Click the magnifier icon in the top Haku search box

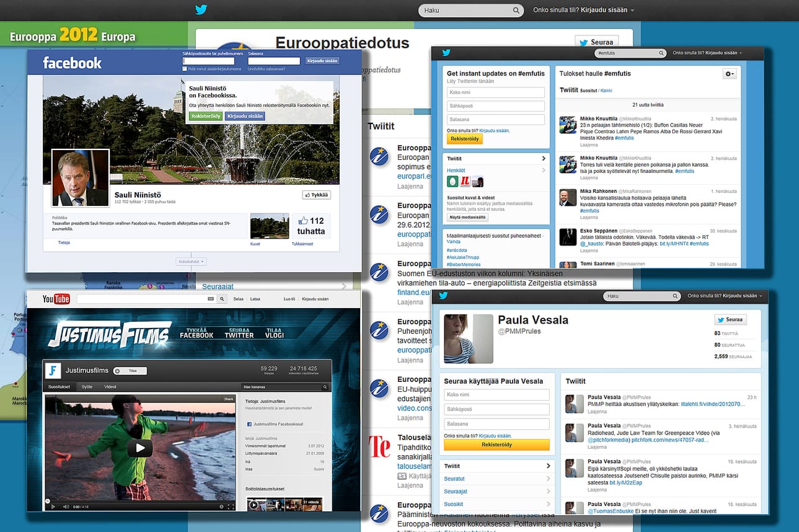[x=516, y=11]
